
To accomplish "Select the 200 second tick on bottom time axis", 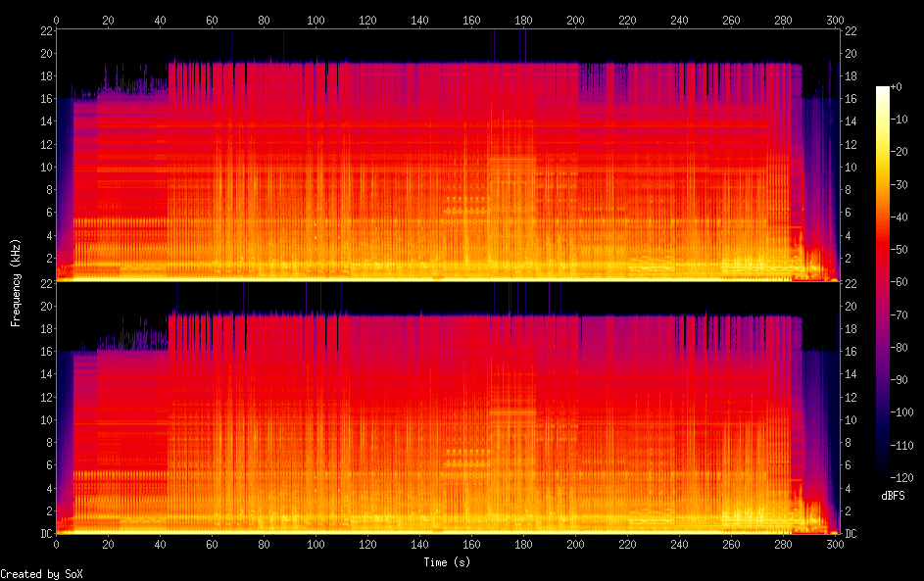I will tap(575, 545).
